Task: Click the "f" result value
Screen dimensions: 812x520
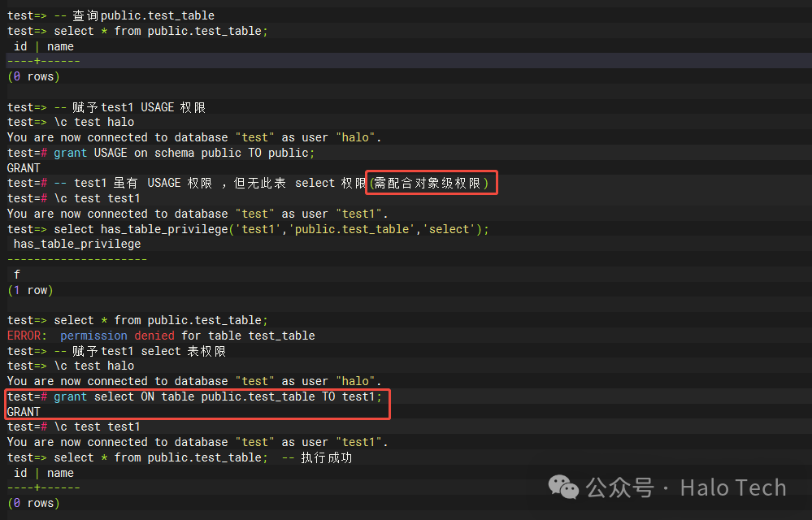Action: click(x=17, y=275)
